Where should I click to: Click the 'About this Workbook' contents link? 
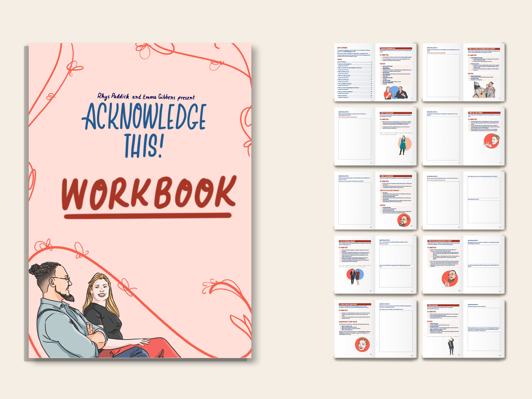coord(342,62)
